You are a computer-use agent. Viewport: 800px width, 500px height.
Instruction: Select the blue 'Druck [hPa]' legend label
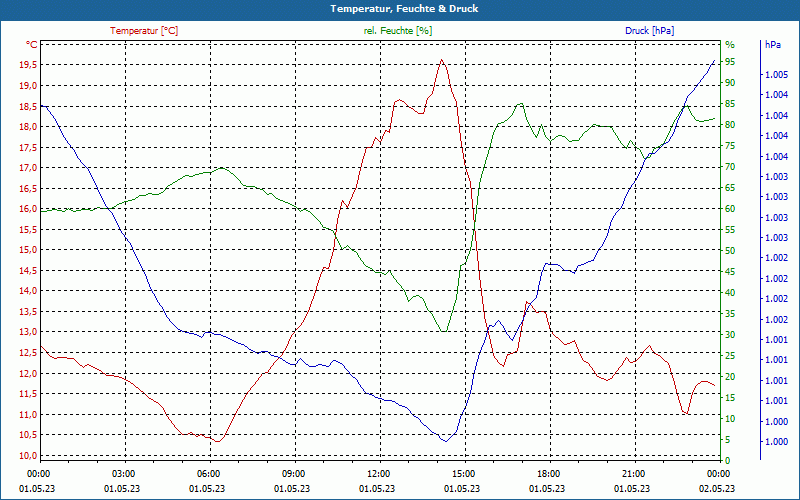point(649,31)
